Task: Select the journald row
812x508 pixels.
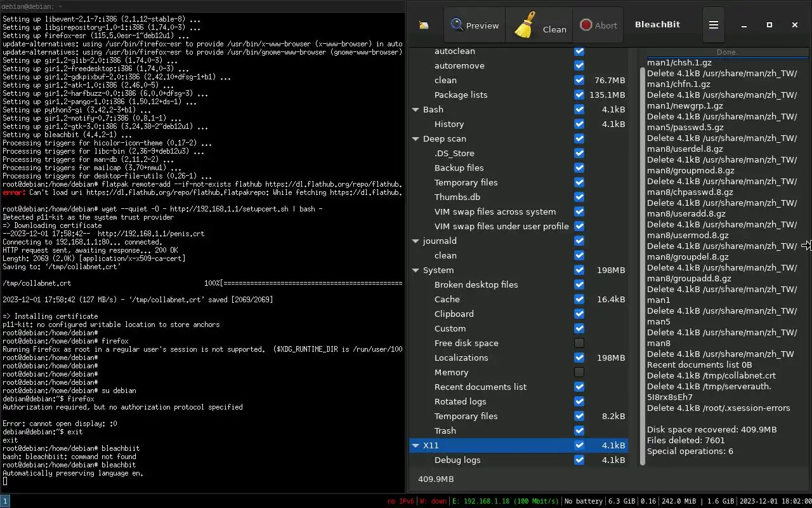Action: pyautogui.click(x=518, y=241)
